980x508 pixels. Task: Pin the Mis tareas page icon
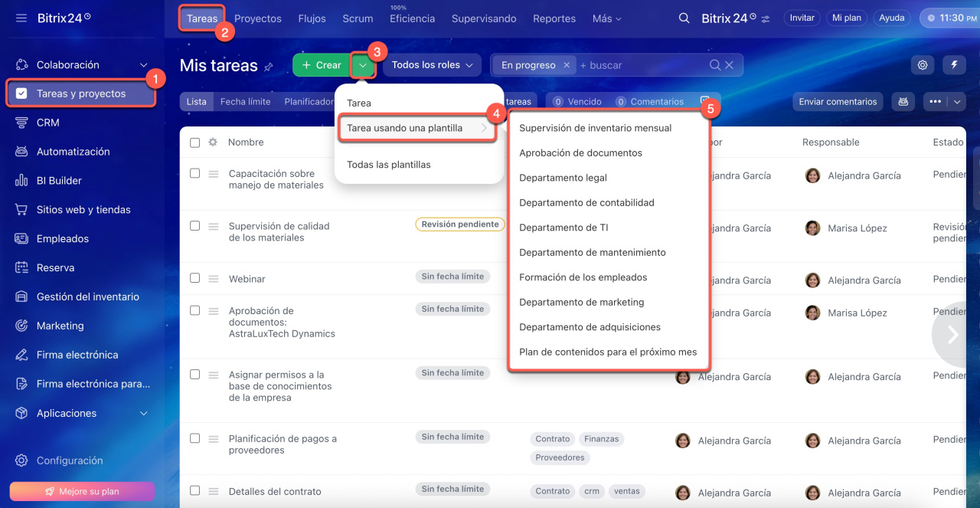(269, 67)
